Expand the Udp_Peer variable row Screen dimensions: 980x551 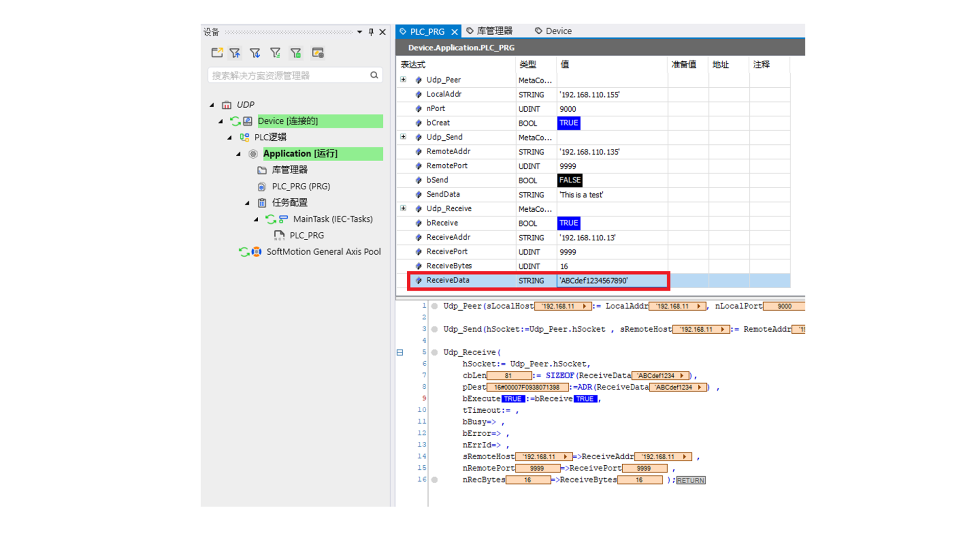point(403,80)
